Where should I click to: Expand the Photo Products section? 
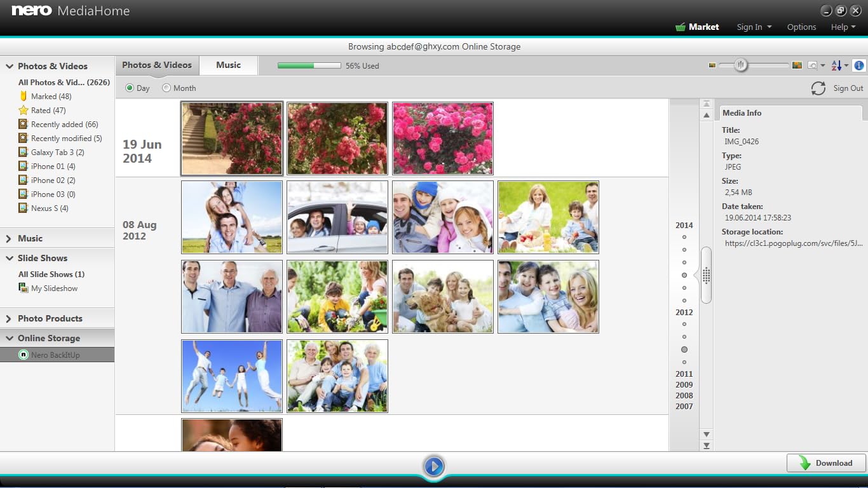coord(10,319)
